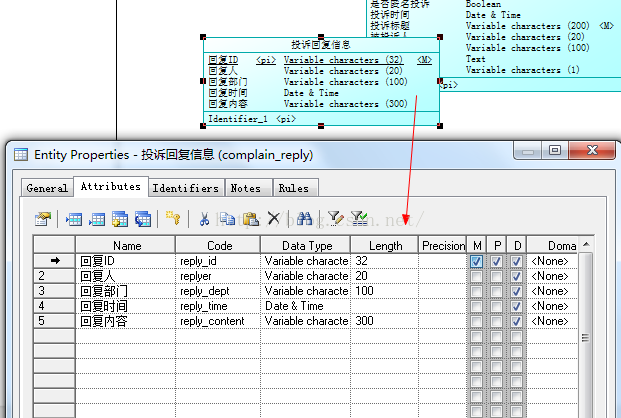Image resolution: width=621 pixels, height=418 pixels.
Task: Open Date & Time data type cell
Action: click(306, 306)
